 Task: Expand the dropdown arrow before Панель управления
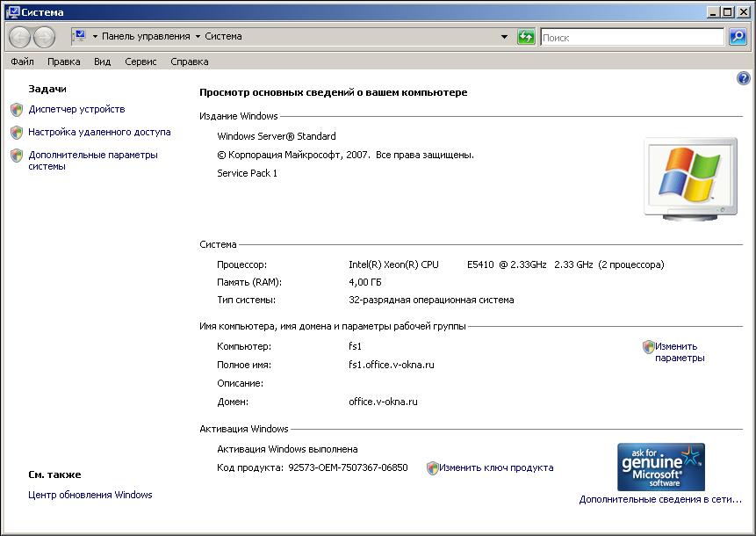(x=95, y=37)
